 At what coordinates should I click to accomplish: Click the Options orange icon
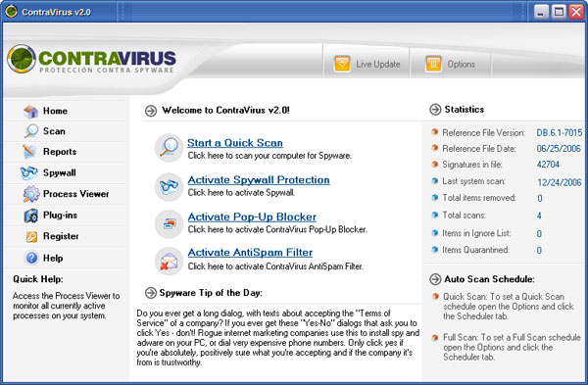433,64
